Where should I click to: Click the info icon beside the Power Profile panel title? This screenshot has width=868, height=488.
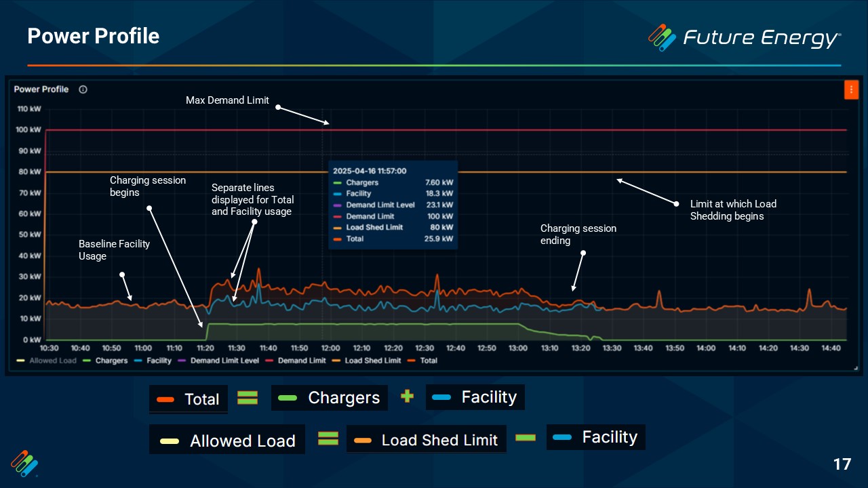[x=83, y=89]
